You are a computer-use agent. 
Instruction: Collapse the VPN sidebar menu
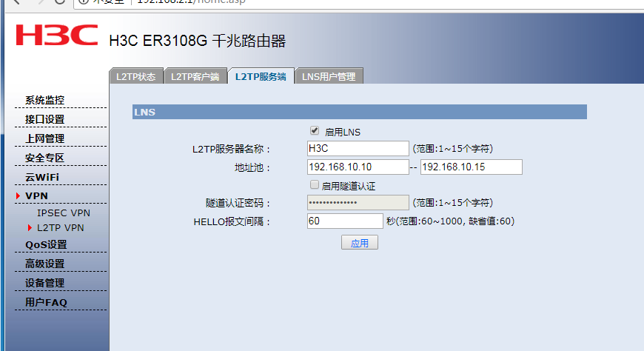click(36, 196)
